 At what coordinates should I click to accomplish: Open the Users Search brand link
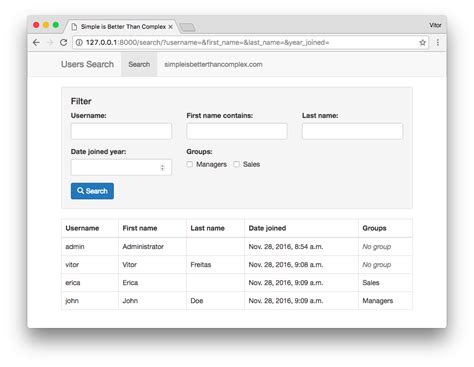click(87, 64)
